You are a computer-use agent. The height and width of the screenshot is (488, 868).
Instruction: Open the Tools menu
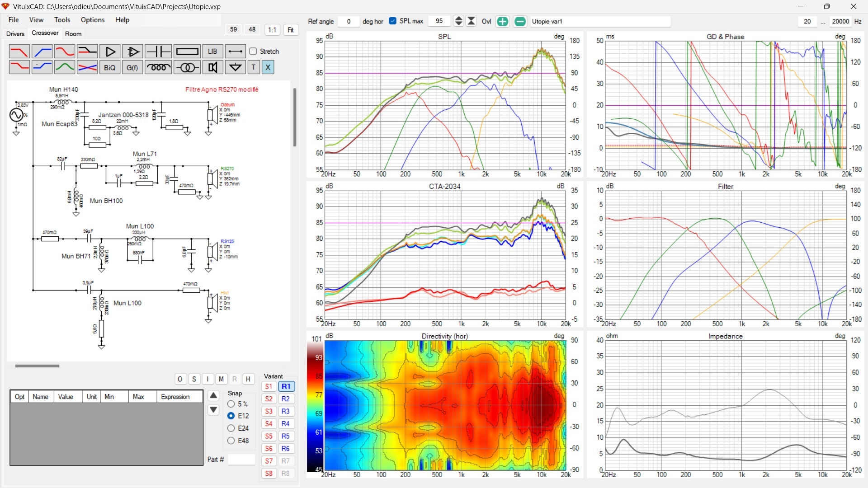[x=62, y=20]
